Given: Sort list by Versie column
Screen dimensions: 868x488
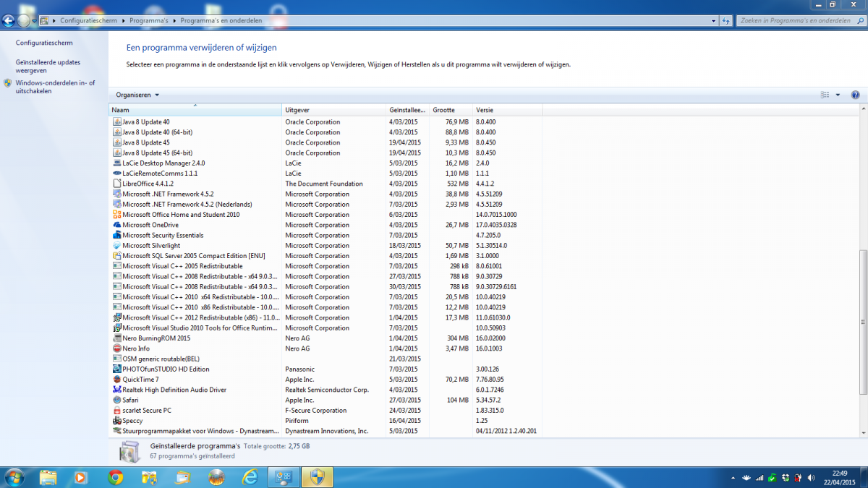Looking at the screenshot, I should [x=508, y=110].
